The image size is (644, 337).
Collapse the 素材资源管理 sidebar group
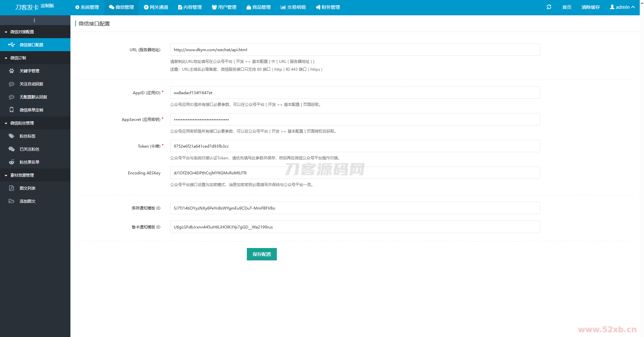[x=22, y=175]
